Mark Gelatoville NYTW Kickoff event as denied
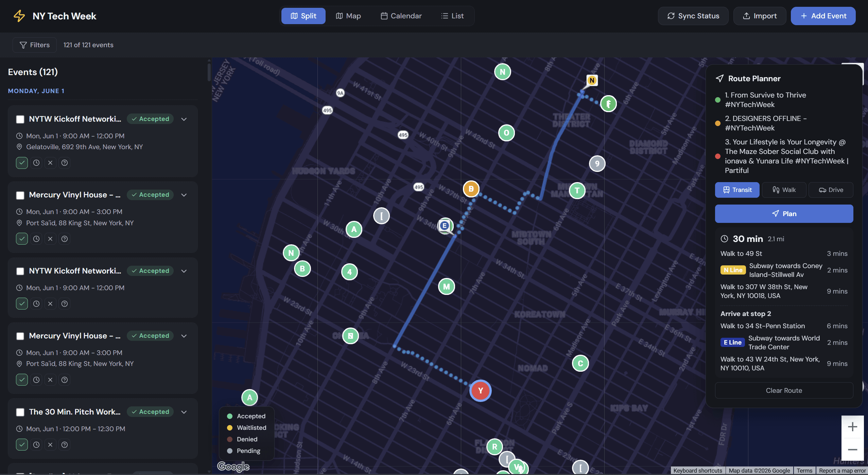This screenshot has width=868, height=475. pyautogui.click(x=50, y=163)
